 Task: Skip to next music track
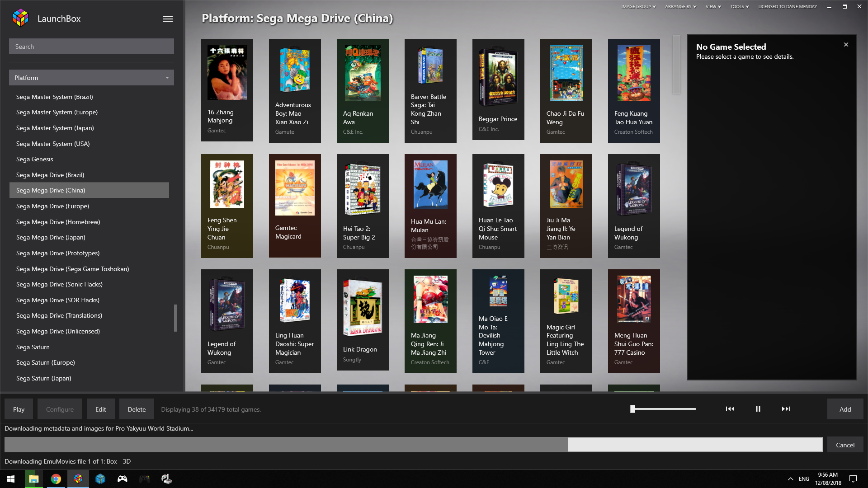click(786, 409)
